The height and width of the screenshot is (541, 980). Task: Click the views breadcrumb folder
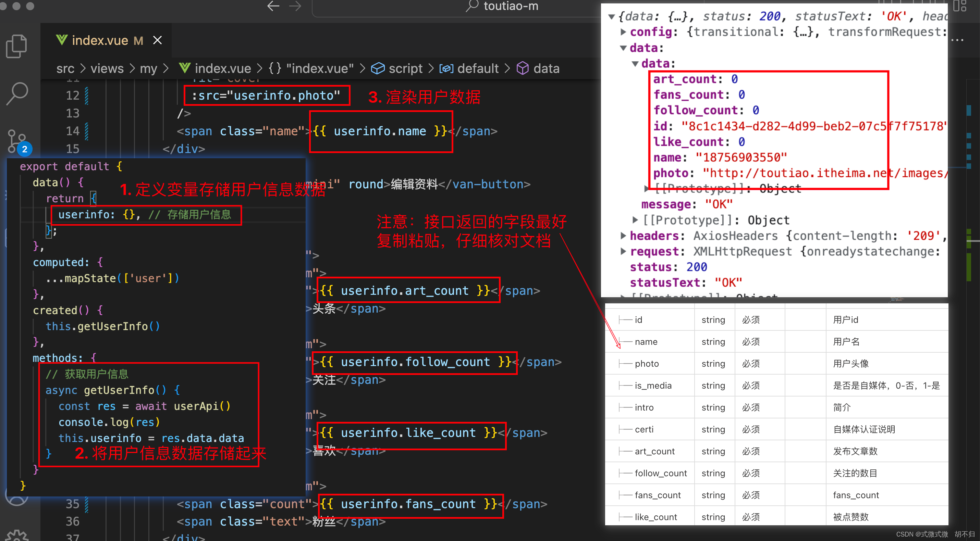click(x=107, y=68)
